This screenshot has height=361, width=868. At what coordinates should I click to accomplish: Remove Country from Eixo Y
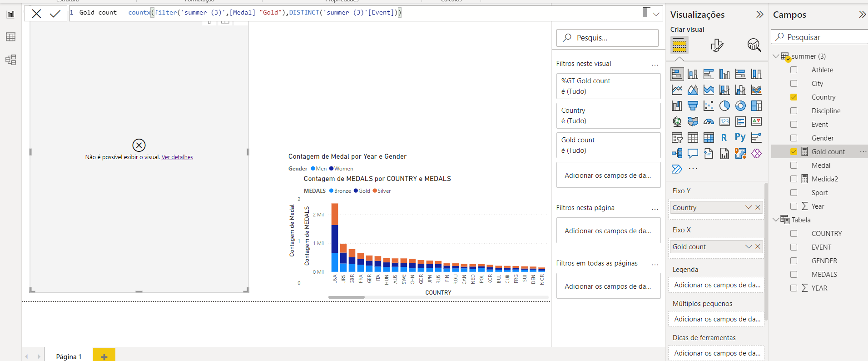point(758,208)
